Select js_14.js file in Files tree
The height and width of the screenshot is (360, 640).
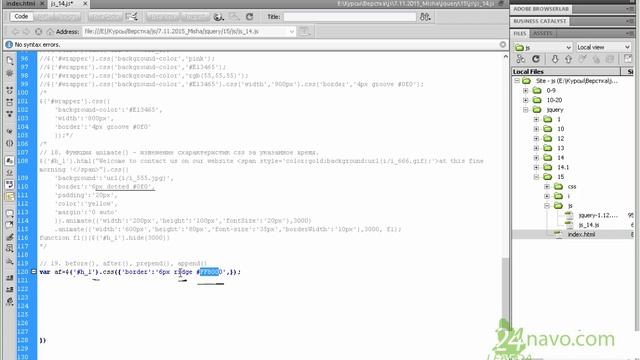click(589, 225)
